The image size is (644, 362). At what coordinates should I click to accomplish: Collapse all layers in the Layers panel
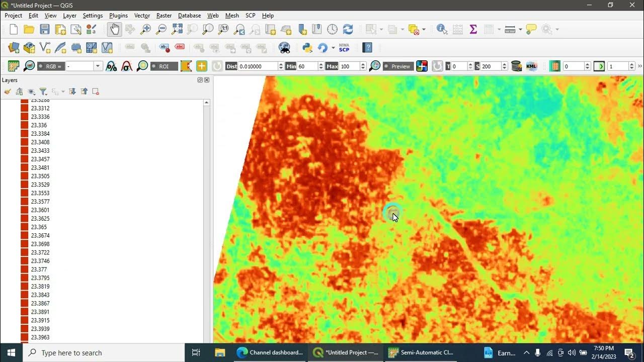tap(84, 92)
